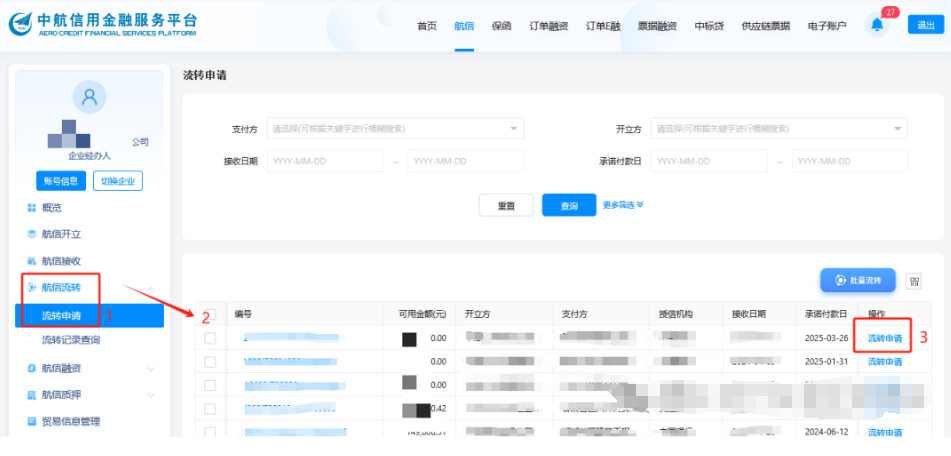Click the user avatar icon in sidebar
Viewport: 951px width, 456px height.
click(x=89, y=97)
